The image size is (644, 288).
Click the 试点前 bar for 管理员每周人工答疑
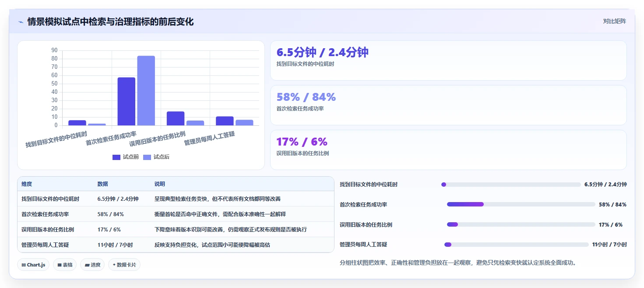tap(225, 121)
